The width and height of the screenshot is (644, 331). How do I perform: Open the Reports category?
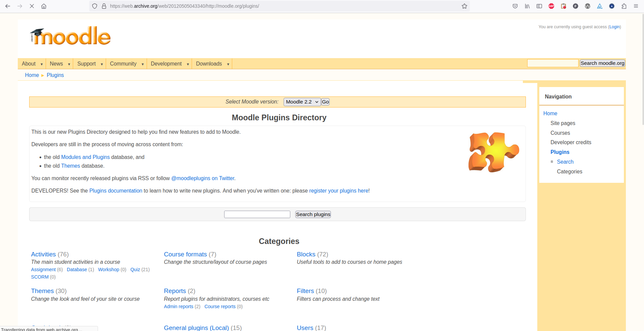coord(175,291)
